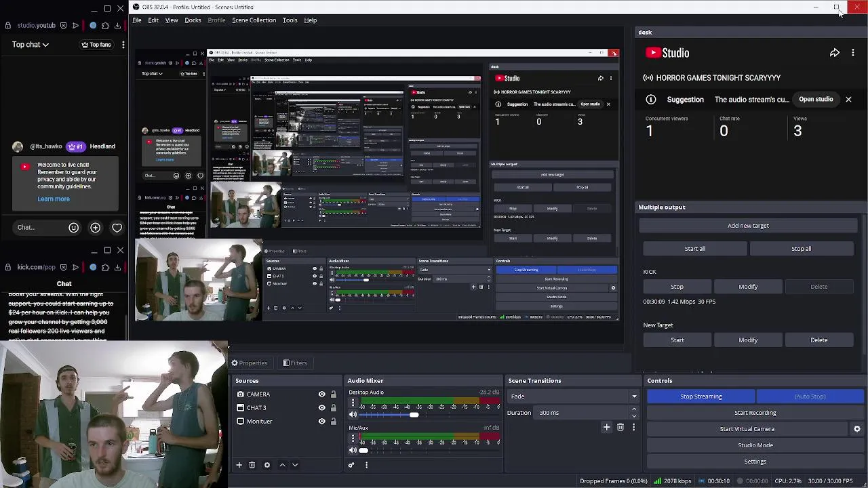The image size is (868, 488).
Task: Remove selected source with trash icon
Action: [x=252, y=465]
